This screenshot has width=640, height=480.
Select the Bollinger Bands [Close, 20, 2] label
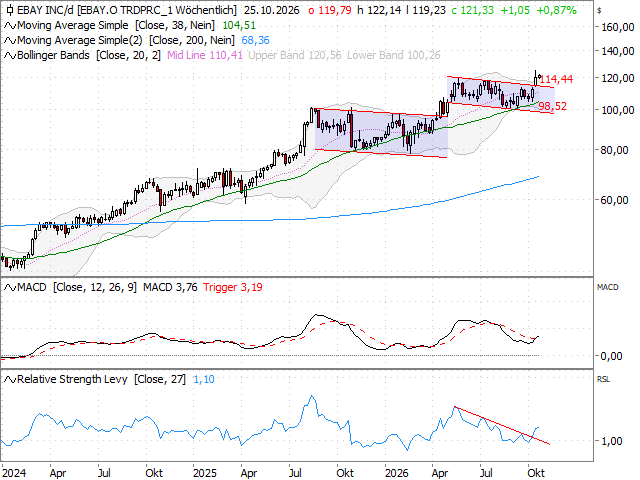[x=89, y=55]
